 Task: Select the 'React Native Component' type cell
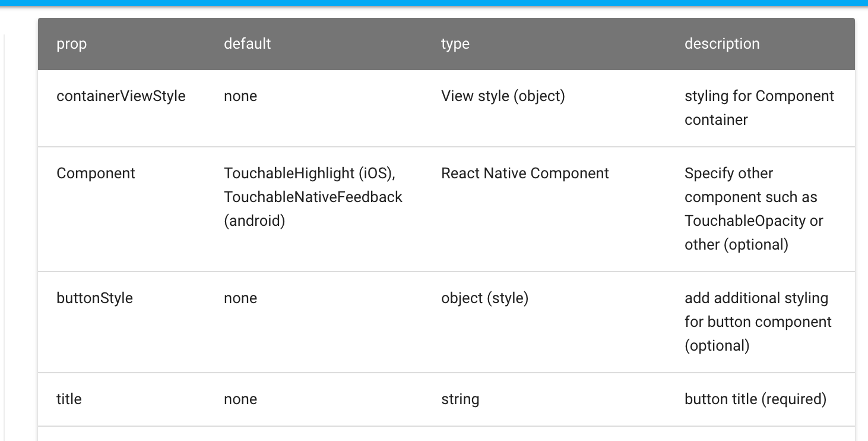click(525, 173)
